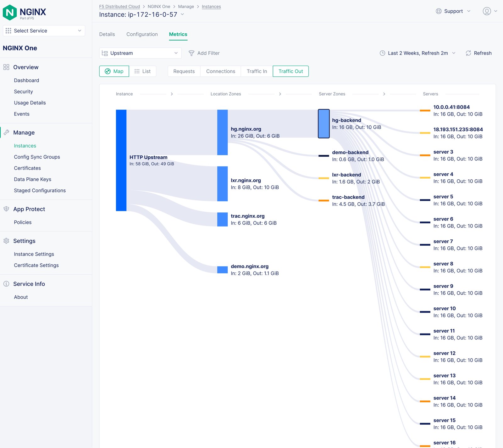
Task: Show the Requests metric
Action: tap(184, 71)
